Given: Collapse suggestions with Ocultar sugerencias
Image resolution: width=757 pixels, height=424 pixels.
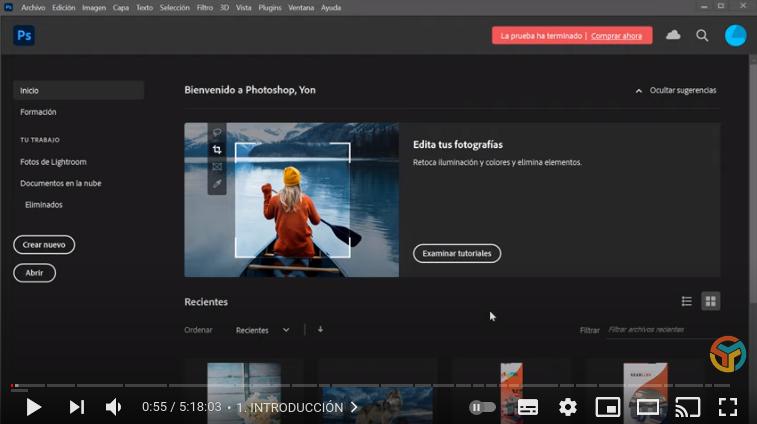Looking at the screenshot, I should point(676,90).
